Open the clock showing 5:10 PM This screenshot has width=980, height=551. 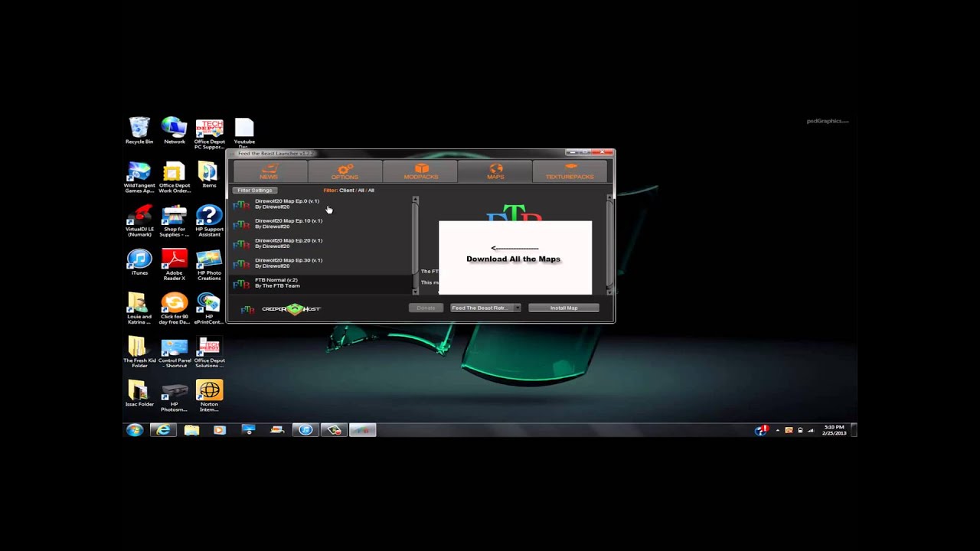(x=833, y=430)
